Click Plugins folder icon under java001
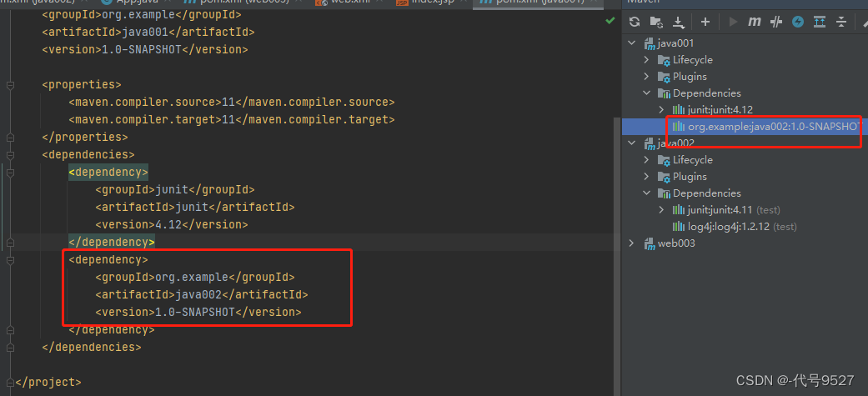 (x=664, y=77)
